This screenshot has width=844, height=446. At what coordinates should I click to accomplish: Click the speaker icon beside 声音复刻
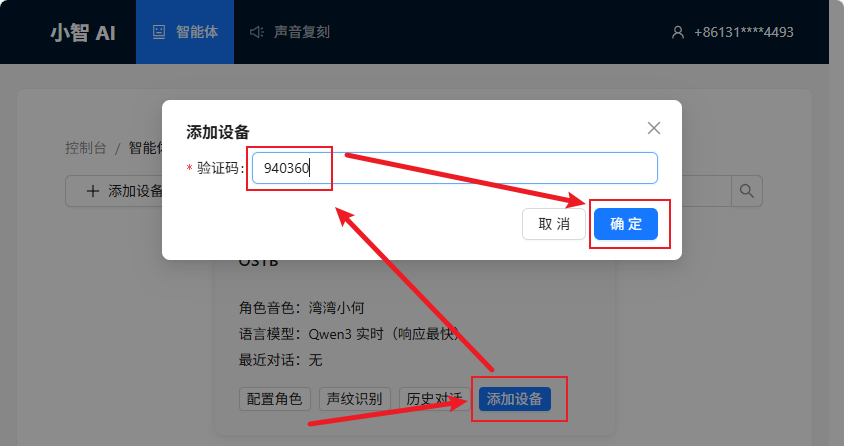pyautogui.click(x=257, y=32)
